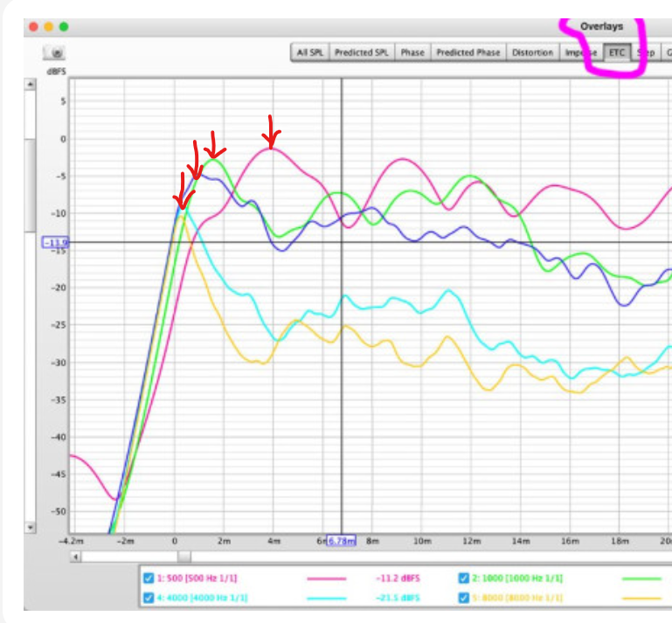The width and height of the screenshot is (672, 623).
Task: Click the red close window button
Action: click(x=34, y=27)
